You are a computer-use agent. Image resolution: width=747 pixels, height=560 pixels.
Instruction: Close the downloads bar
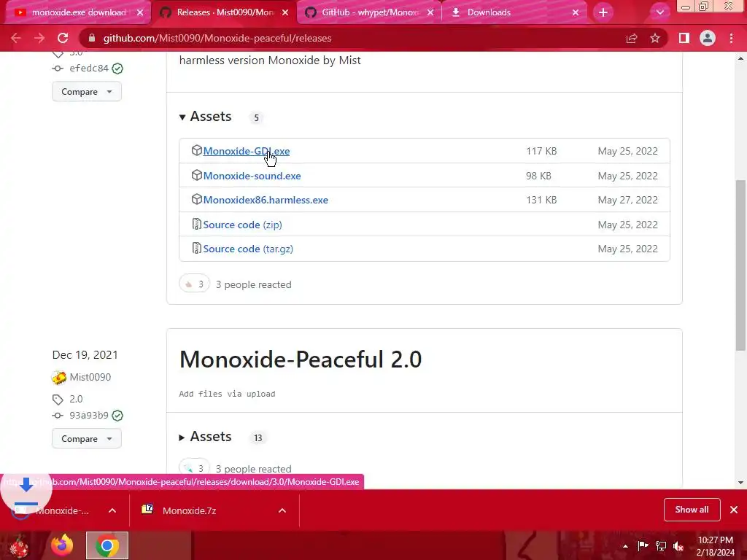(734, 510)
